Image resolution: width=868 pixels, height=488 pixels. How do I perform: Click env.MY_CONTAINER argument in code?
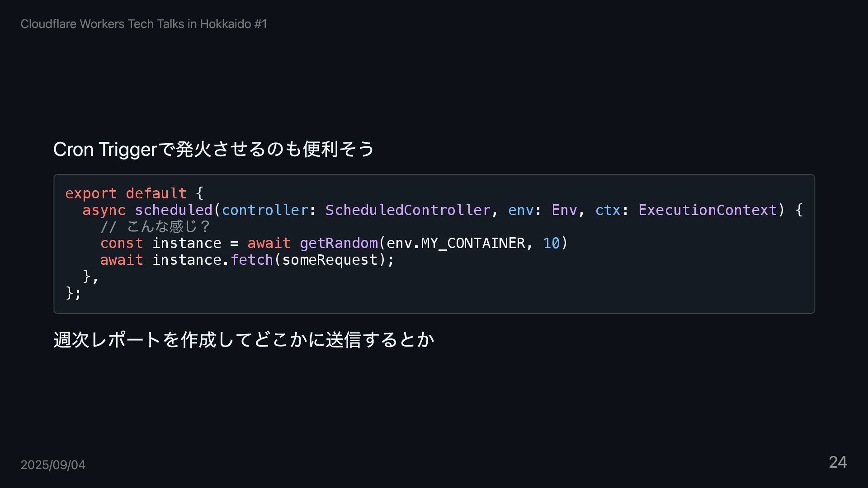456,243
